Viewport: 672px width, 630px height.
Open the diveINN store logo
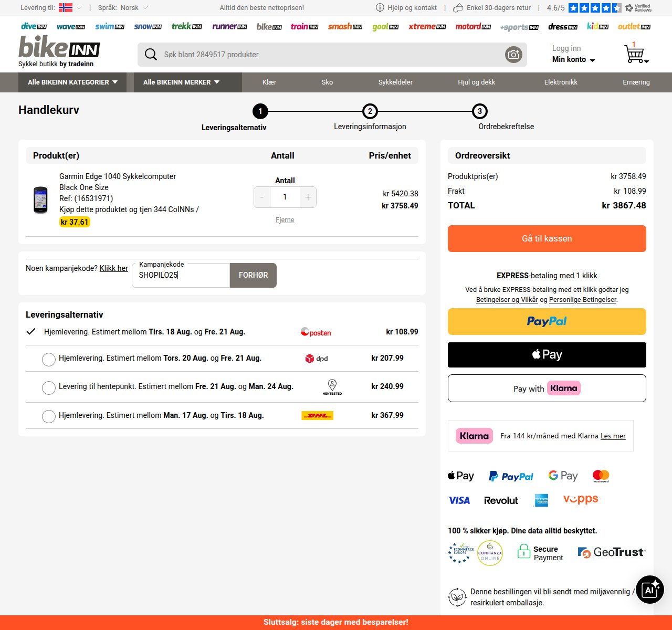[x=34, y=26]
